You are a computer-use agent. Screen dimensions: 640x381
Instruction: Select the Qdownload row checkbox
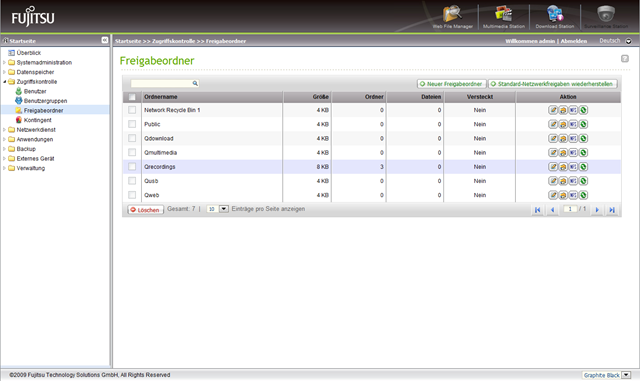click(132, 138)
